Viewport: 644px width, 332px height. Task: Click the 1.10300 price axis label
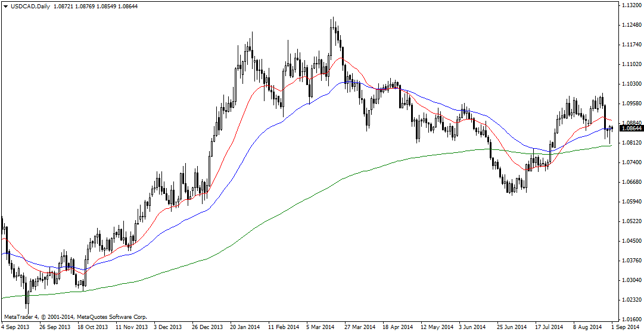(631, 84)
